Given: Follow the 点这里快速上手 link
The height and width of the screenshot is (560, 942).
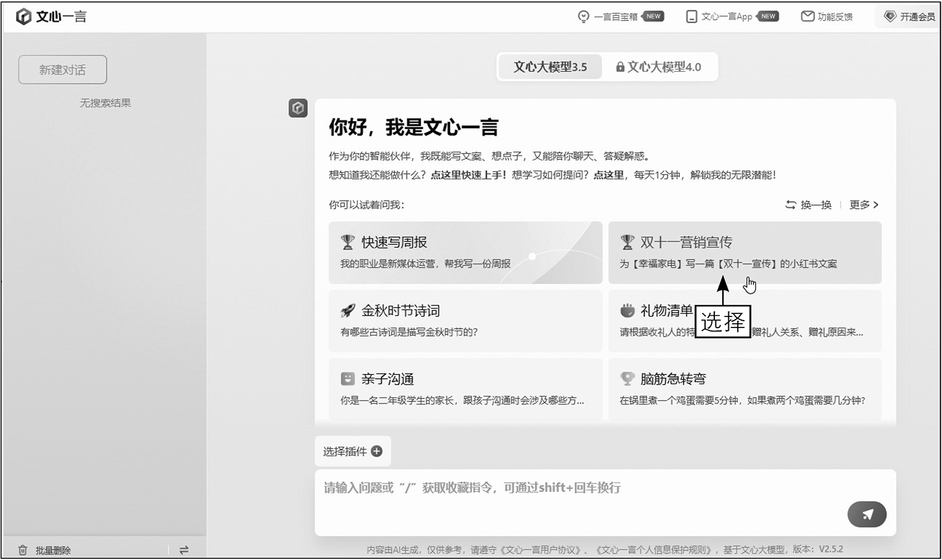Looking at the screenshot, I should coord(468,175).
